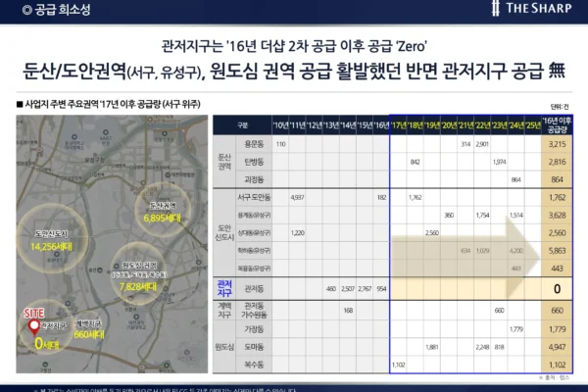588x392 pixels.
Task: Click the '2,901' cell in the 용문동 row
Action: pos(482,144)
